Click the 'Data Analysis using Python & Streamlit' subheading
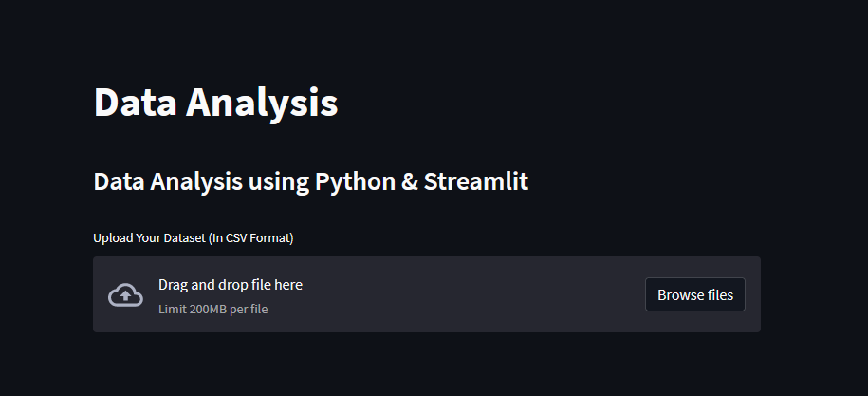Screen dimensions: 868x396 [x=310, y=180]
